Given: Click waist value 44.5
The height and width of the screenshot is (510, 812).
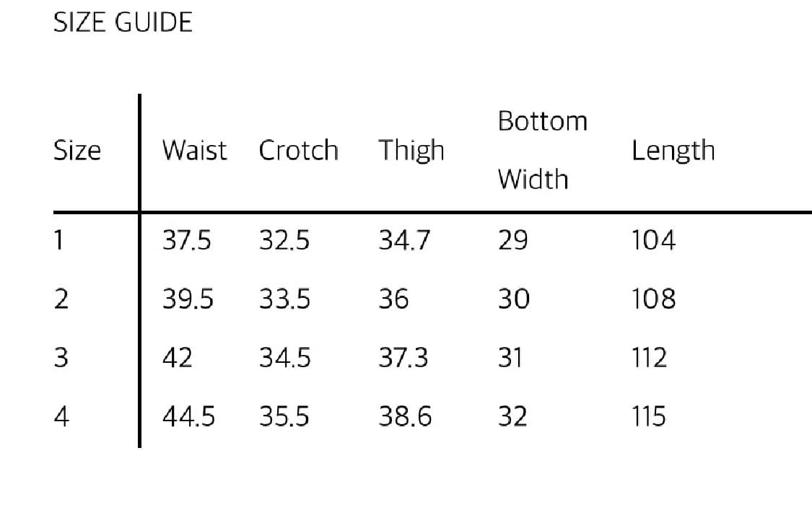Looking at the screenshot, I should click(188, 416).
